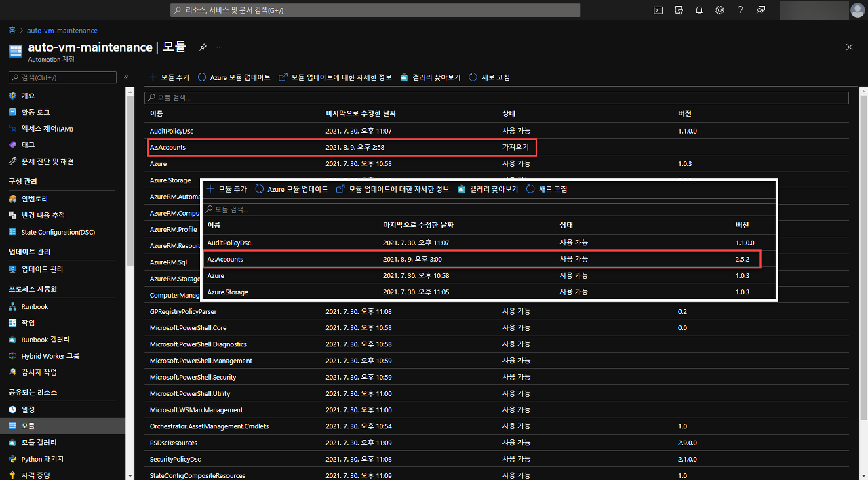
Task: Click the 인벤토리 icon in sidebar
Action: click(x=13, y=199)
